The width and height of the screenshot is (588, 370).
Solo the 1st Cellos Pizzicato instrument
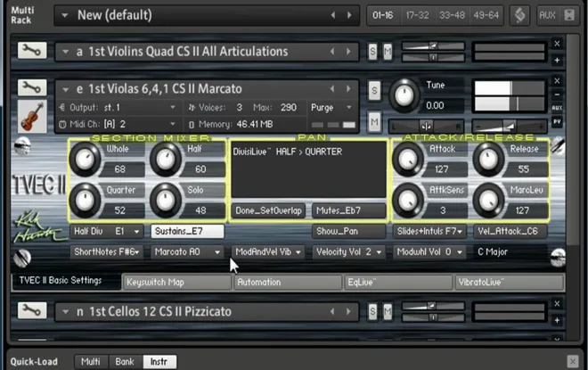pyautogui.click(x=372, y=311)
